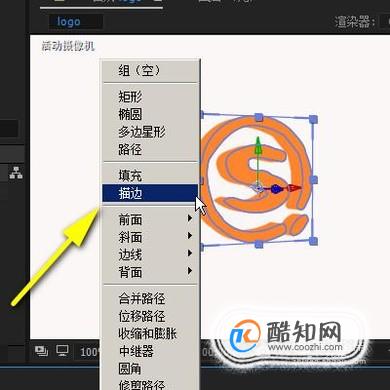Image resolution: width=390 pixels, height=390 pixels.
Task: Click the orange logo artwork in the viewer
Action: [x=256, y=180]
